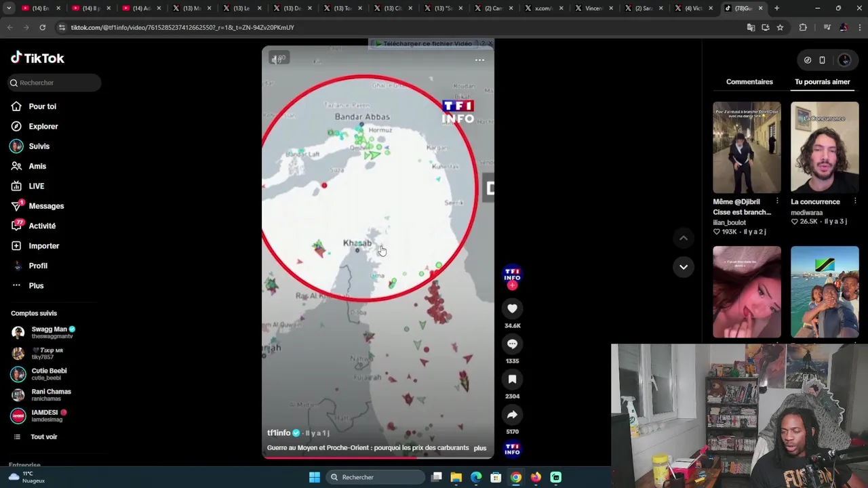The image size is (868, 488).
Task: Open options for the Djibril Cisse suggestion
Action: [777, 201]
